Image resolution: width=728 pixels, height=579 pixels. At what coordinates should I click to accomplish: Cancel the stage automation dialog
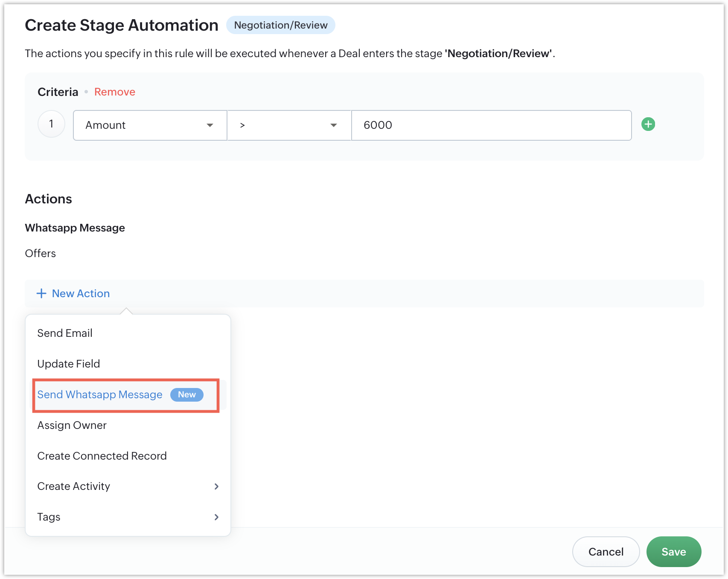click(606, 552)
